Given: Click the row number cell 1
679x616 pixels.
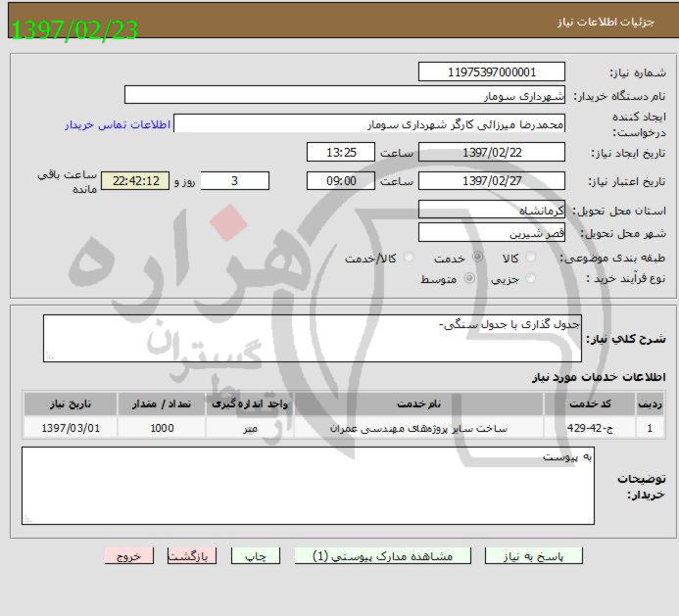Looking at the screenshot, I should point(650,428).
